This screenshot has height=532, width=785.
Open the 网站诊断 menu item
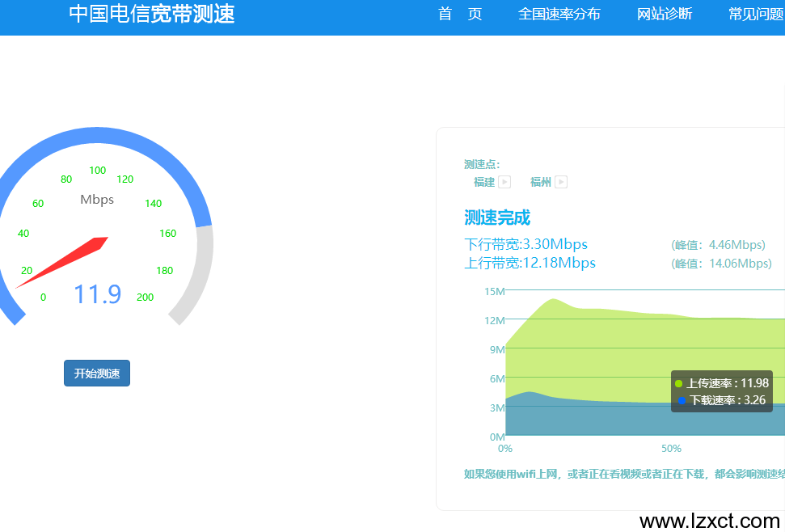(665, 14)
